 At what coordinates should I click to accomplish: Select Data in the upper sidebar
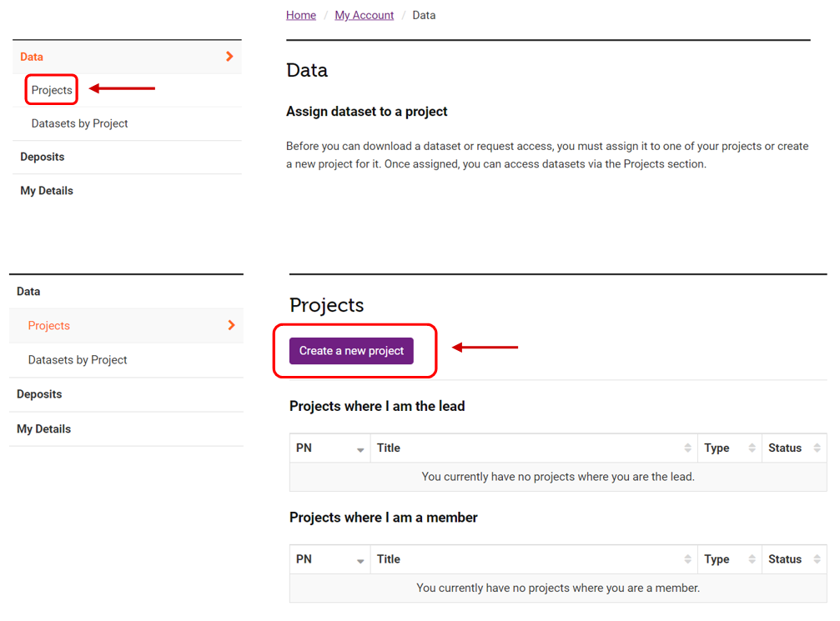32,57
